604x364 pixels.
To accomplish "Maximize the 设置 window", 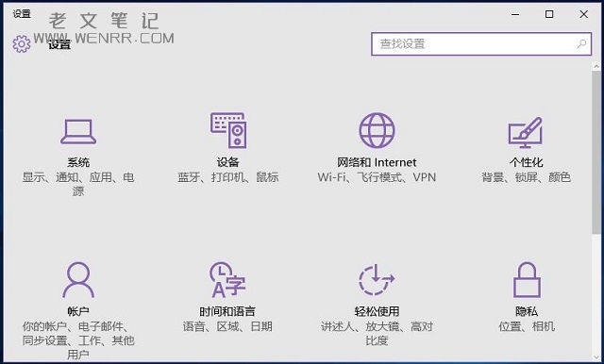I will point(549,14).
